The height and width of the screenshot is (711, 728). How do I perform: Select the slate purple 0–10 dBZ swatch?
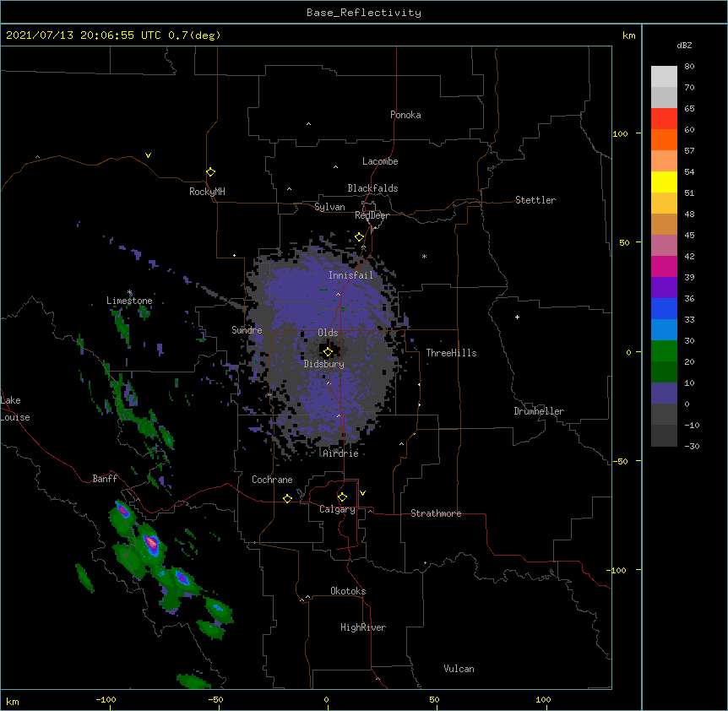tap(664, 393)
